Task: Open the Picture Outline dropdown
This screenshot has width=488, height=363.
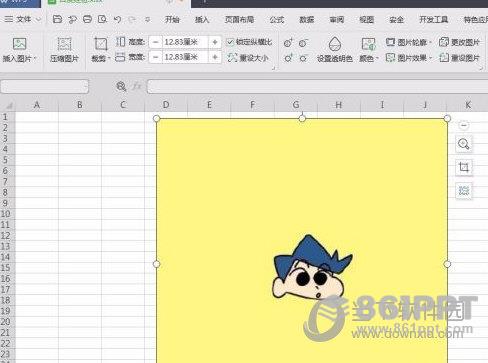Action: tap(408, 42)
